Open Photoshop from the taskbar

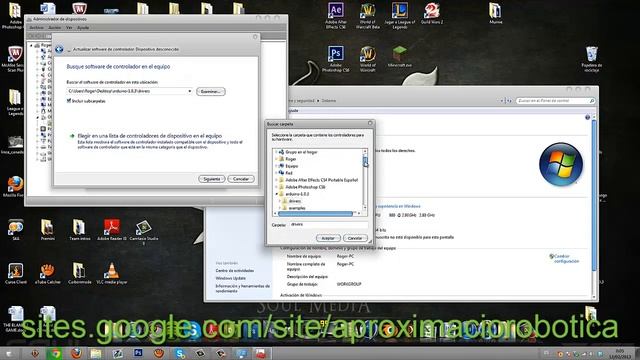pyautogui.click(x=138, y=353)
